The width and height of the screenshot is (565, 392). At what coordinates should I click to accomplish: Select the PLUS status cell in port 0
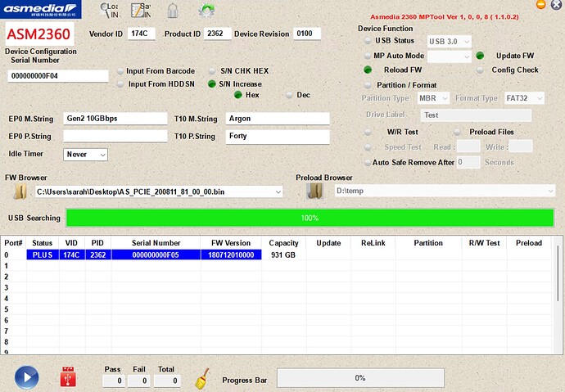click(43, 255)
